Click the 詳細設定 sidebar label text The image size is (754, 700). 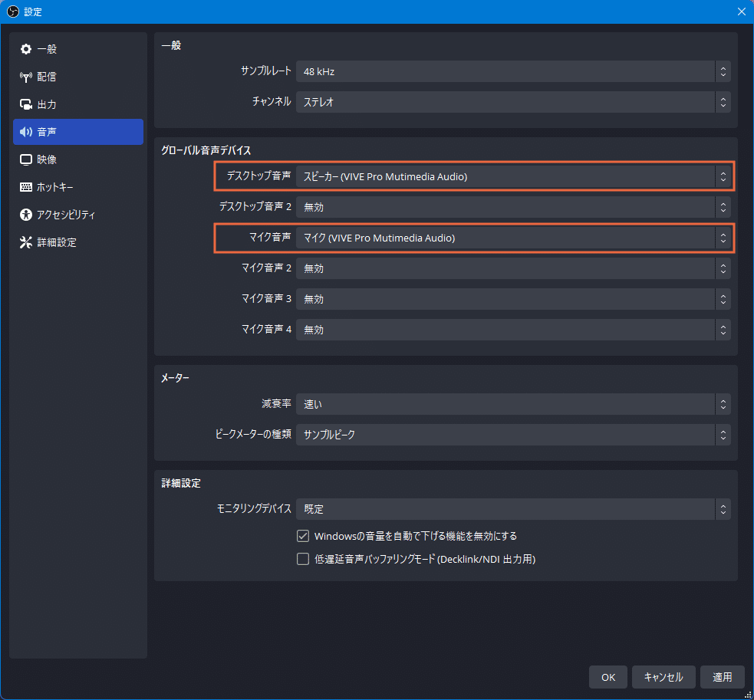coord(57,242)
